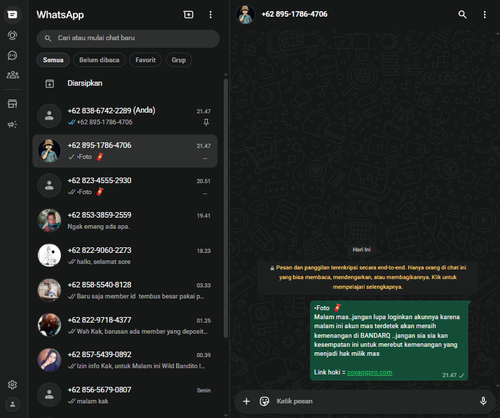Open chat +62 857-5439-0892
The image size is (500, 418).
point(125,360)
